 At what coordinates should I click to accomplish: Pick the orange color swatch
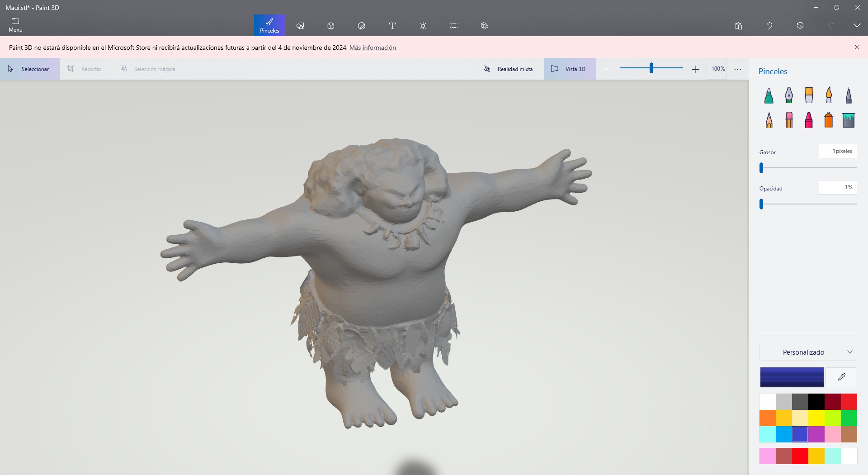click(768, 418)
